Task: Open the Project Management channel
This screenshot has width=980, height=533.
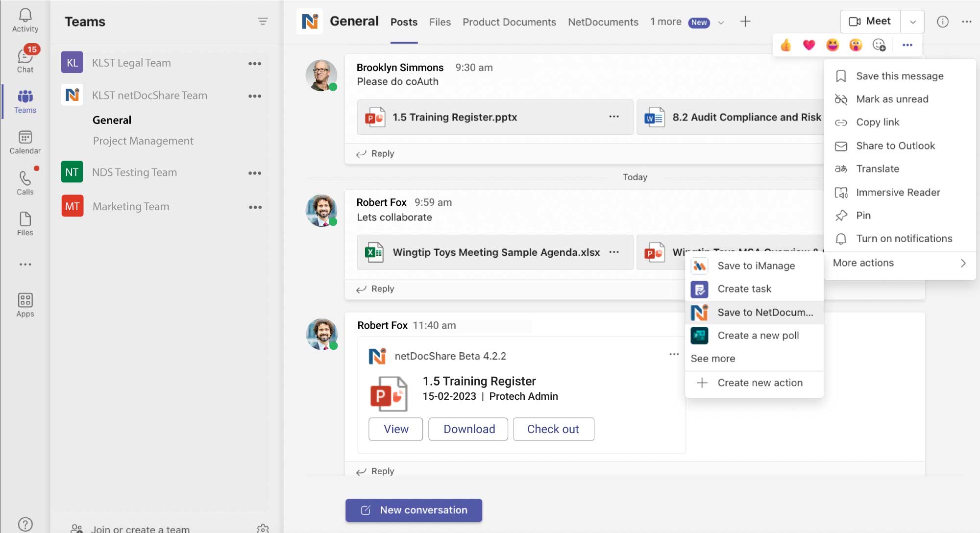Action: click(x=143, y=141)
